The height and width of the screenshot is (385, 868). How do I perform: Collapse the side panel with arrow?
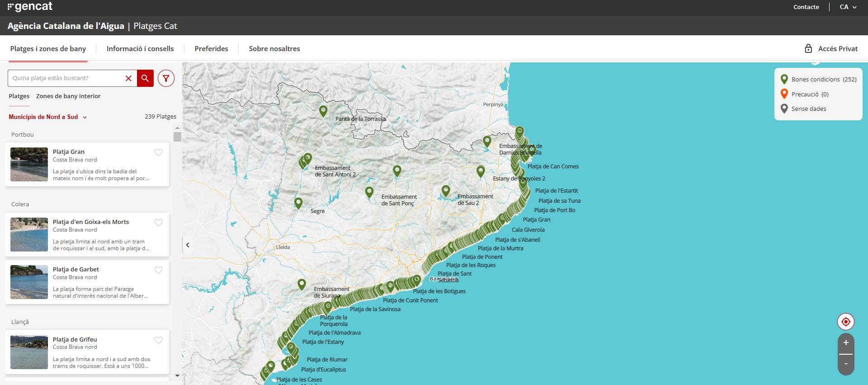point(188,245)
